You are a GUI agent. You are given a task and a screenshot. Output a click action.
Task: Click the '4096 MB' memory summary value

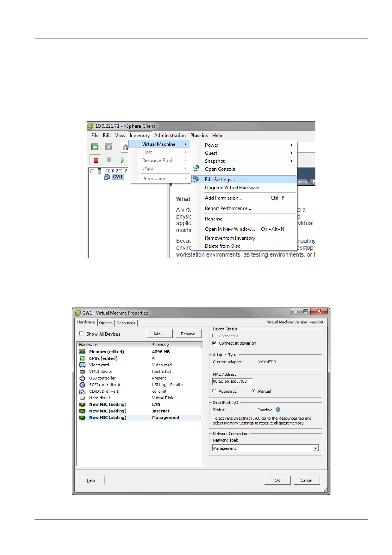tap(161, 352)
